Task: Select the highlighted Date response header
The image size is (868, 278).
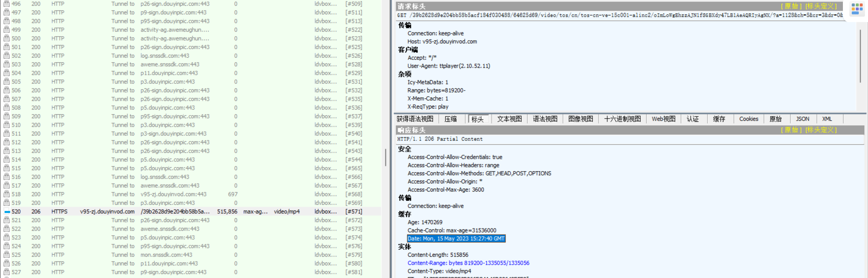Action: pos(456,239)
